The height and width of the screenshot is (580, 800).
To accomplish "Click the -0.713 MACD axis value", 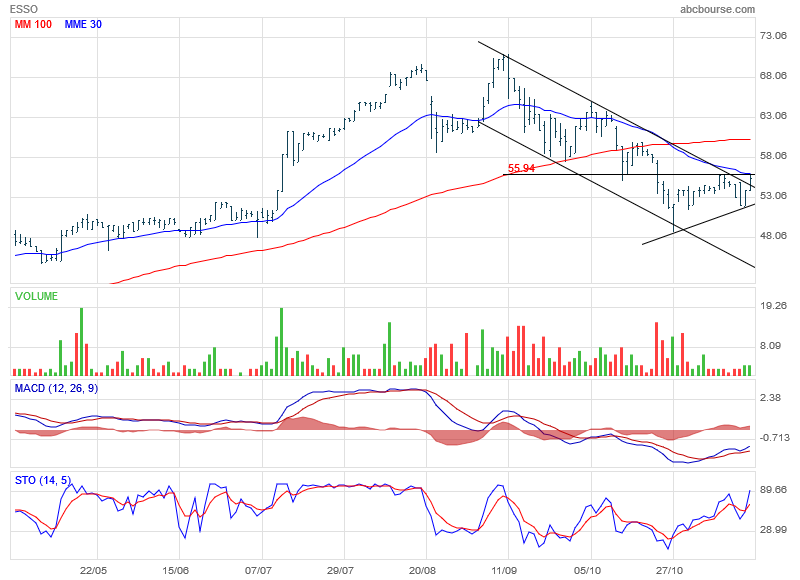I will click(774, 438).
